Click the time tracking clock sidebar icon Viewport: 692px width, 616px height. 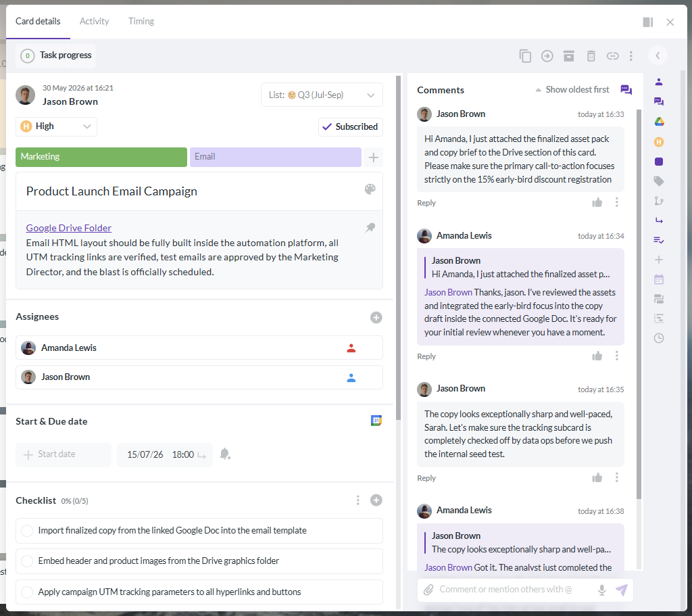(x=659, y=338)
